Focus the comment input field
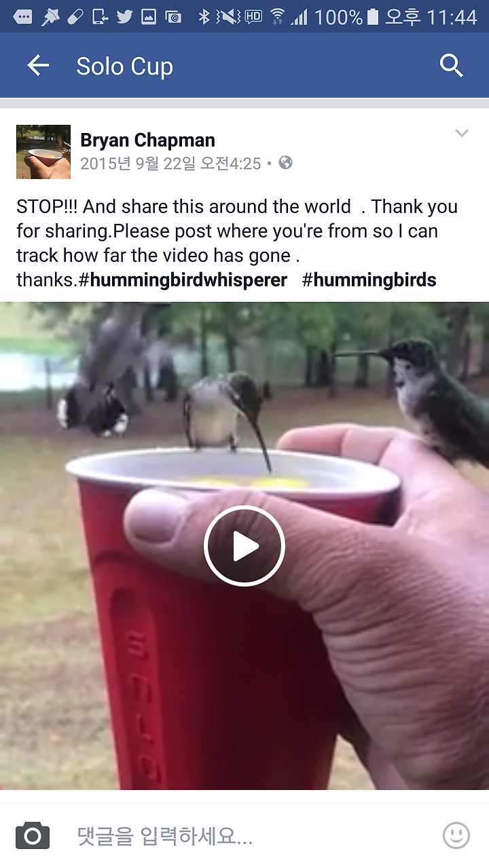This screenshot has width=489, height=868. pos(251,836)
